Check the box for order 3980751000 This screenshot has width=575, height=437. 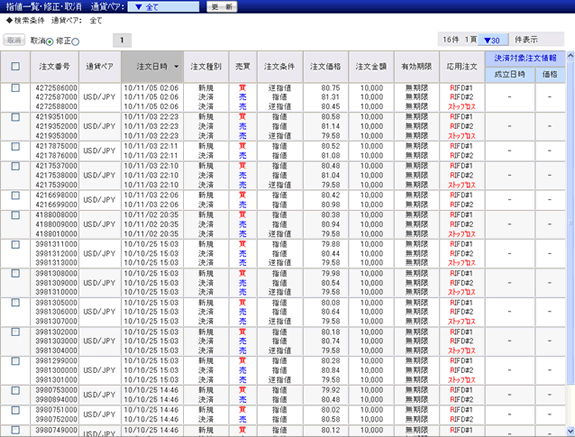tap(15, 410)
